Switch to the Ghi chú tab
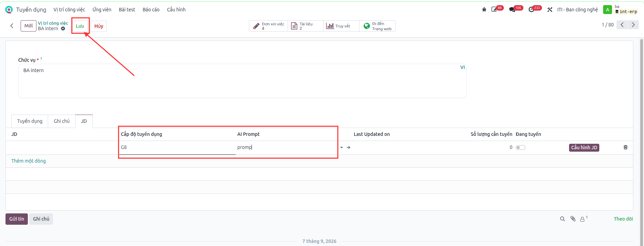This screenshot has width=644, height=246. pyautogui.click(x=62, y=121)
